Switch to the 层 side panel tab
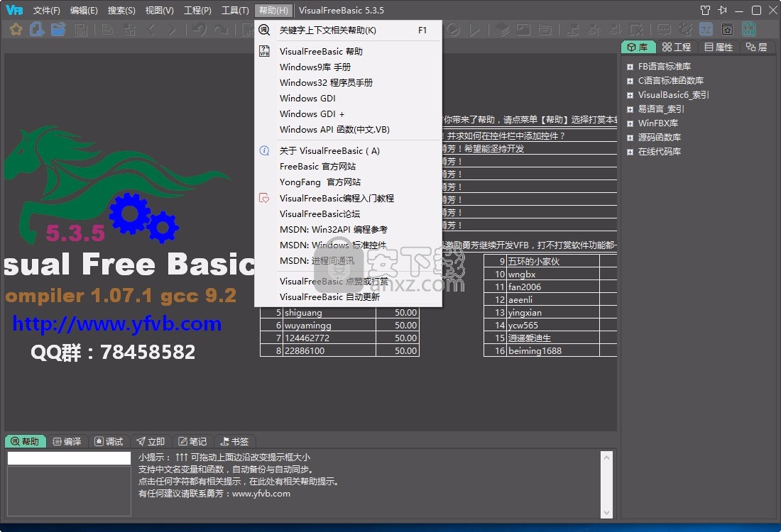Viewport: 781px width, 532px height. [x=757, y=48]
